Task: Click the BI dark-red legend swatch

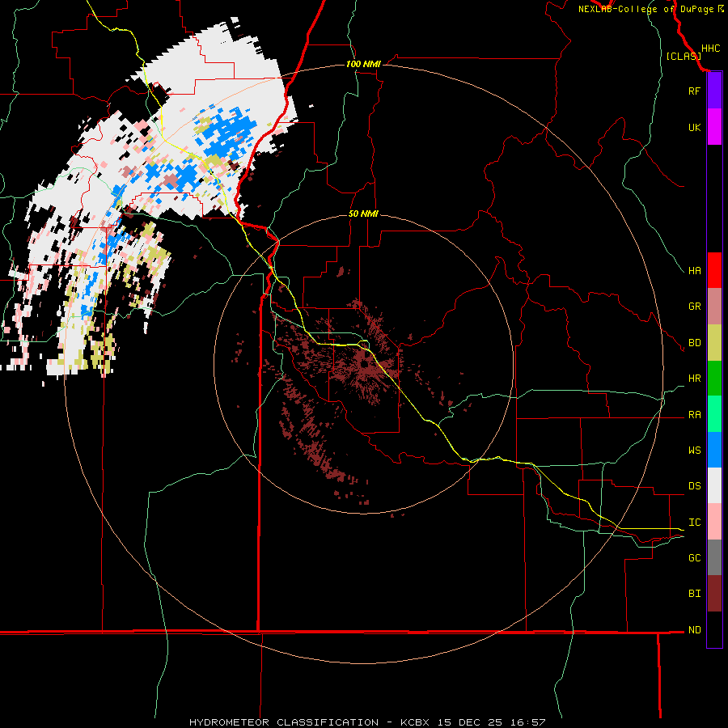Action: (714, 594)
